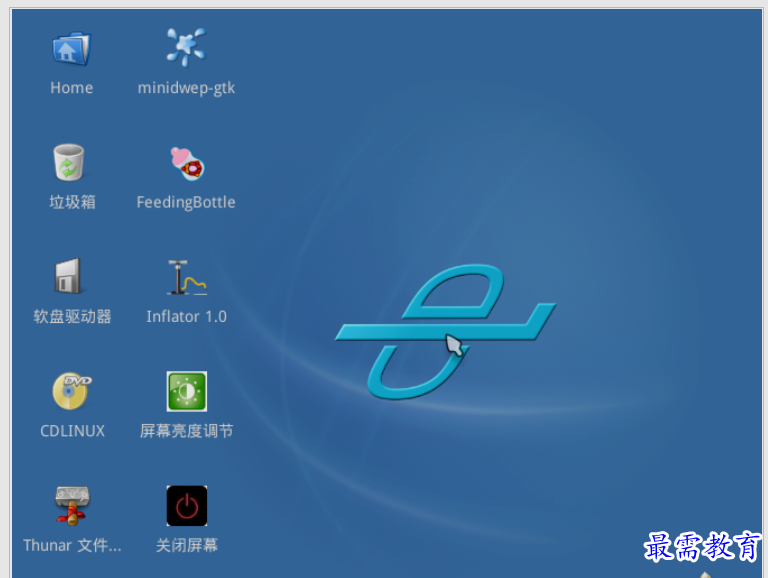The width and height of the screenshot is (768, 578).
Task: Launch the Thunar file manager icon
Action: tap(72, 506)
